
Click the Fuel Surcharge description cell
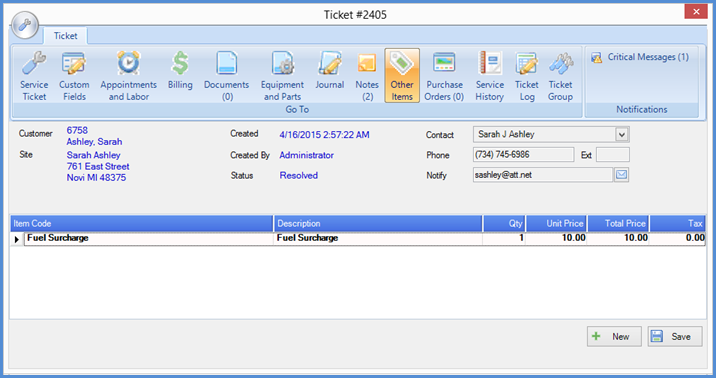coord(378,238)
